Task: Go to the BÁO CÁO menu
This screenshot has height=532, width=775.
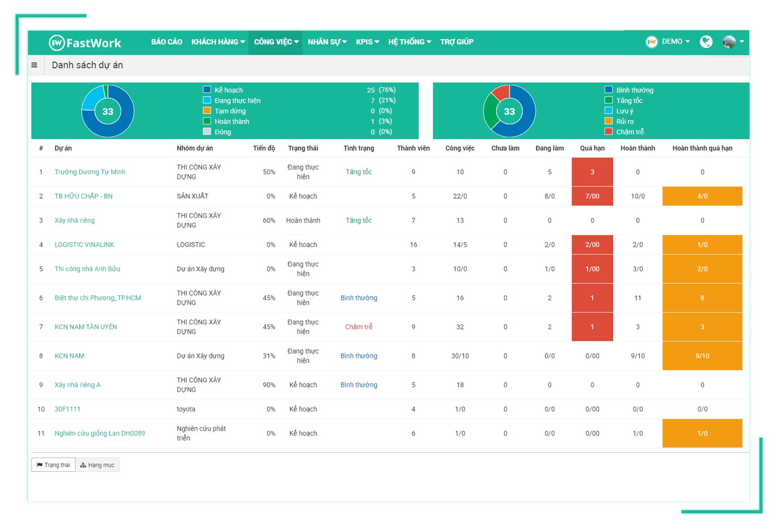Action: click(166, 42)
